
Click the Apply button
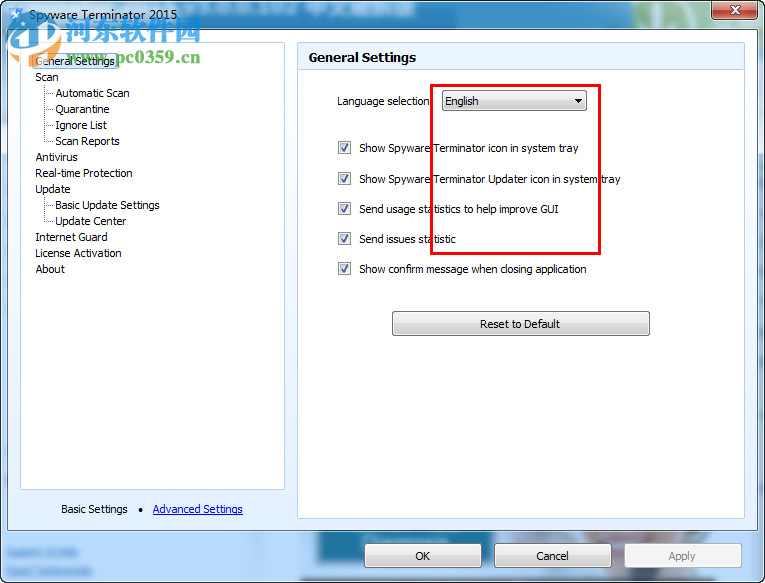pyautogui.click(x=683, y=556)
